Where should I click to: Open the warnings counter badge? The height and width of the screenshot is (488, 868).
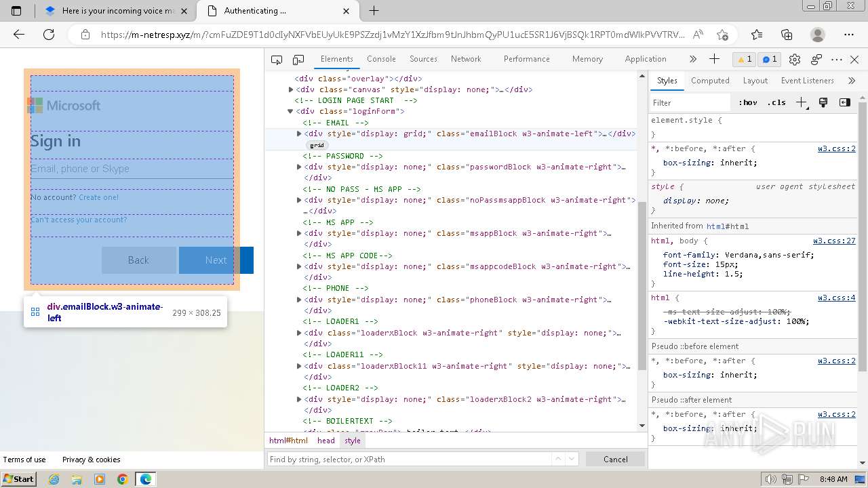pyautogui.click(x=745, y=59)
